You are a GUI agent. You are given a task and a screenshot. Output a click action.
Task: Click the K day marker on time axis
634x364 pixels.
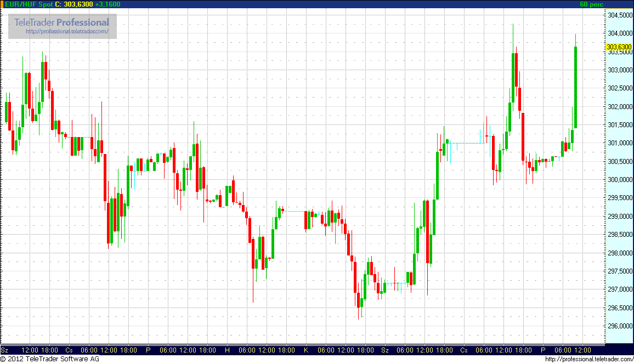tap(306, 350)
